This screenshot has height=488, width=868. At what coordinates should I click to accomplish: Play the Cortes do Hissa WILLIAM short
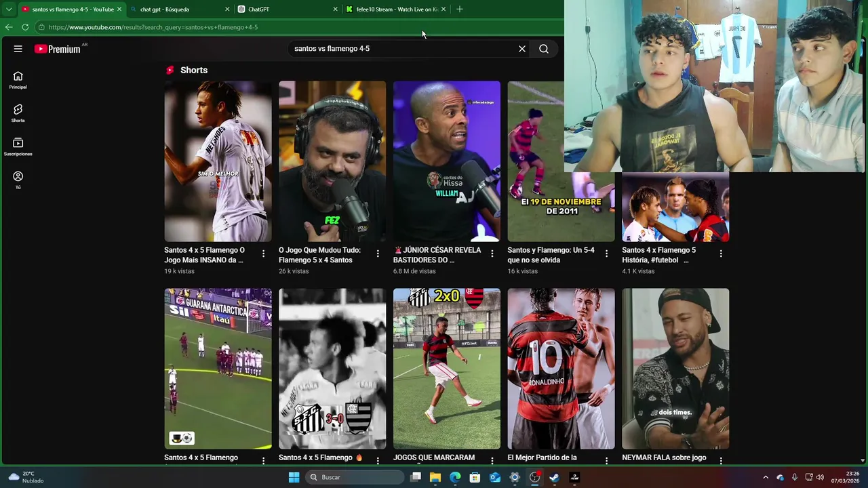(447, 161)
